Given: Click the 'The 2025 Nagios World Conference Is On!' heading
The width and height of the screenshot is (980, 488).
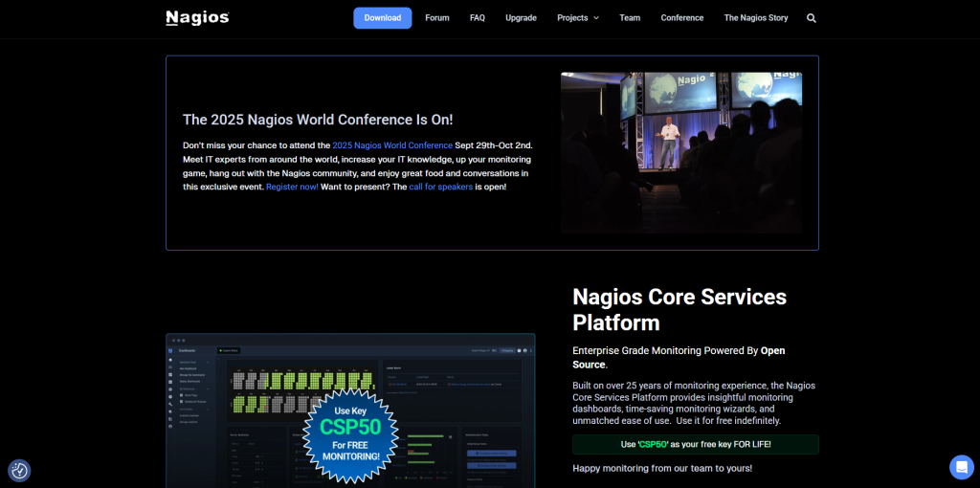Looking at the screenshot, I should (x=318, y=120).
